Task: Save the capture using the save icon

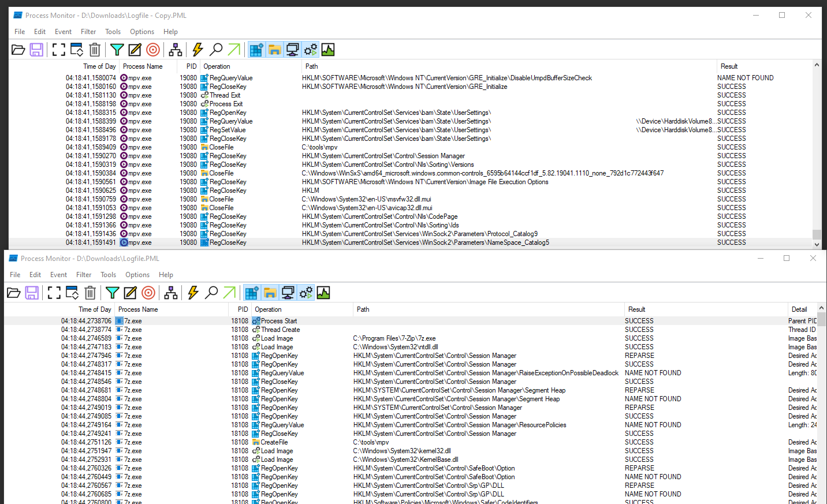Action: [36, 50]
